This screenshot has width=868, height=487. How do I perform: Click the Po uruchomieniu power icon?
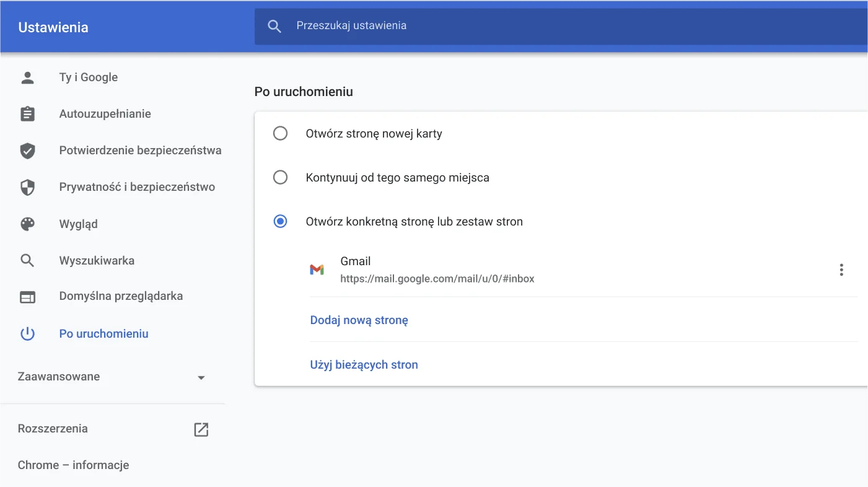27,333
